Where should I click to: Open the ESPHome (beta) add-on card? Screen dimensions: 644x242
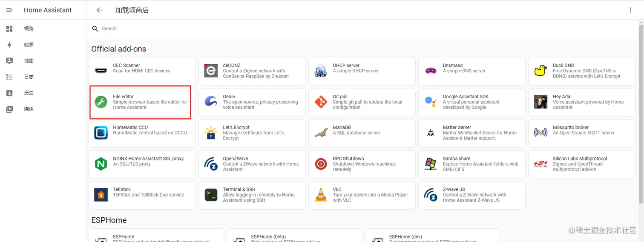click(294, 235)
